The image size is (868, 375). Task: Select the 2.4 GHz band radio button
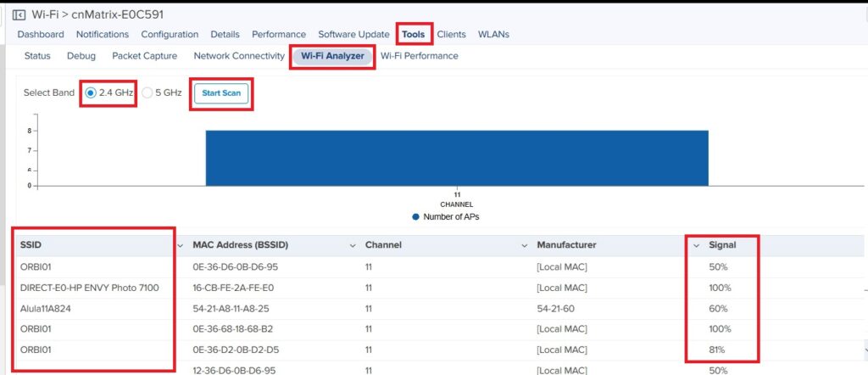91,92
